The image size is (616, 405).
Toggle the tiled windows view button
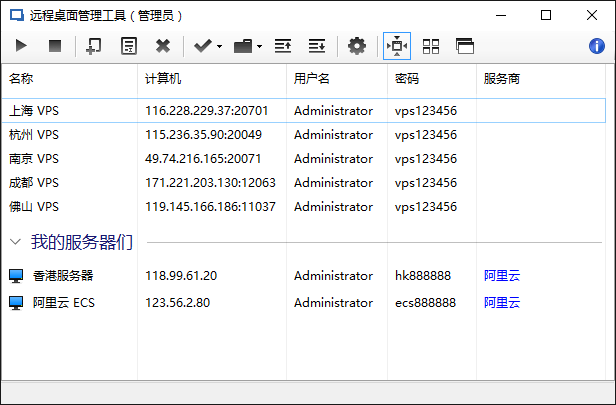[x=431, y=46]
